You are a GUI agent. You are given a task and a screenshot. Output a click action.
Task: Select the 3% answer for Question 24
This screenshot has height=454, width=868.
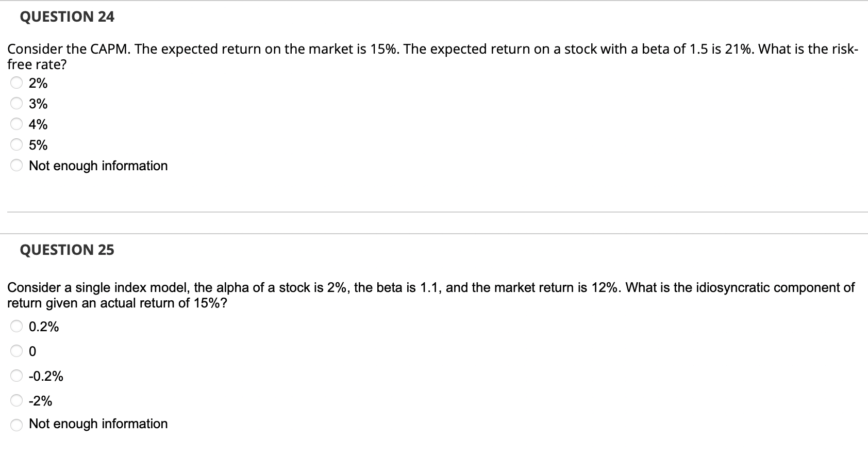(x=17, y=103)
